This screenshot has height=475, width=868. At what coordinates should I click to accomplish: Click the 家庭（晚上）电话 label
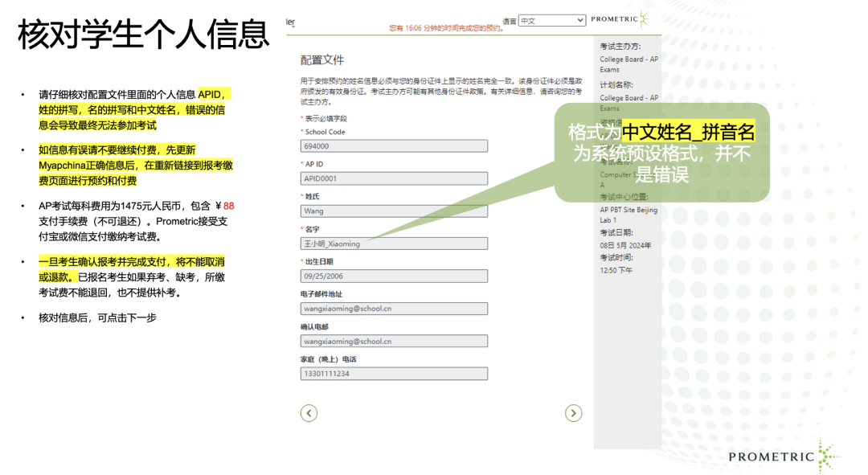(328, 359)
